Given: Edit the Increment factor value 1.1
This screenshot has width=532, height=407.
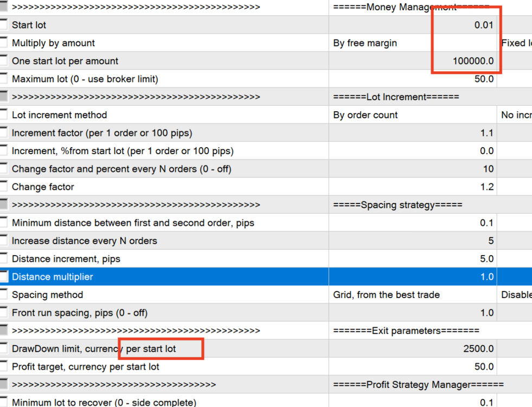Looking at the screenshot, I should click(413, 133).
